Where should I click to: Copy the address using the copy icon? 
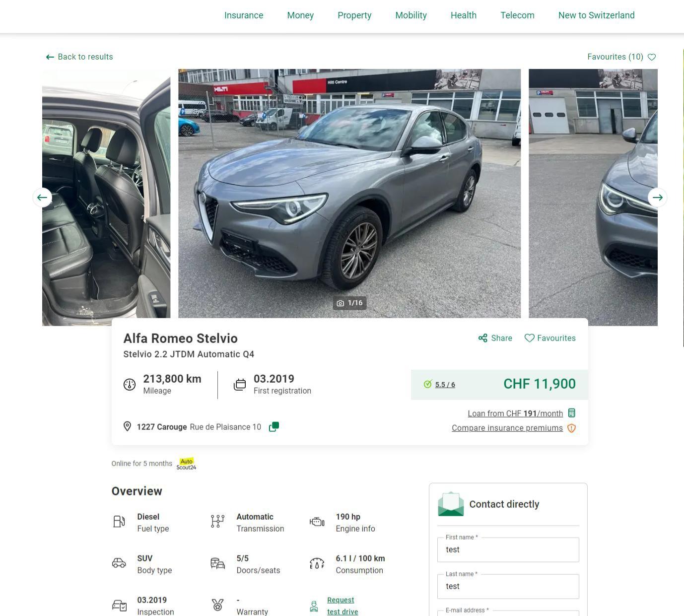click(274, 427)
